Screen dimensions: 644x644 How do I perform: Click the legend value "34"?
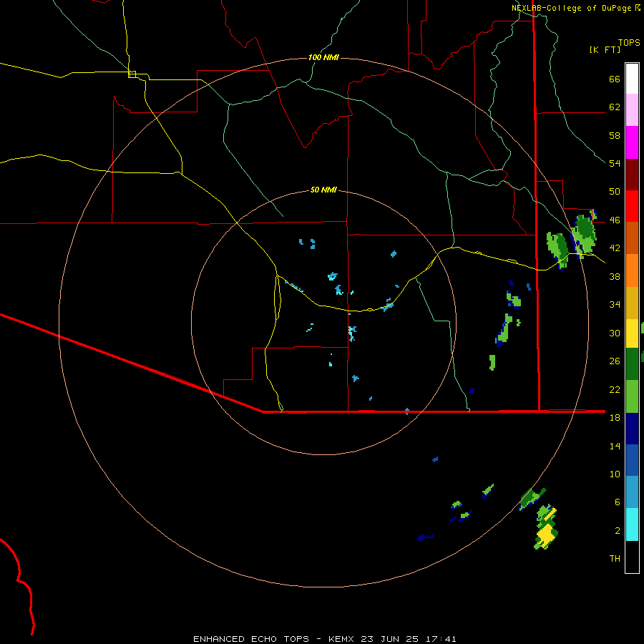click(615, 305)
